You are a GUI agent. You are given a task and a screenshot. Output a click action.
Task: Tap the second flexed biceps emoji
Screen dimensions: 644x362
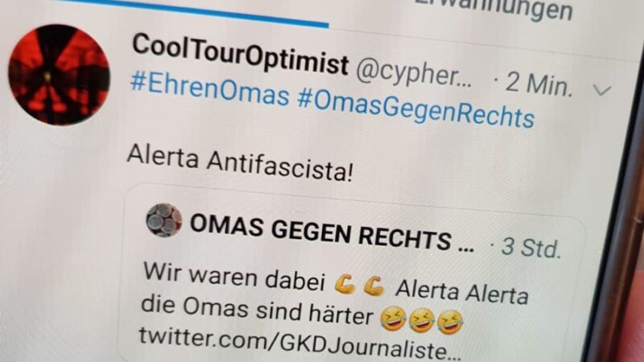click(x=374, y=286)
